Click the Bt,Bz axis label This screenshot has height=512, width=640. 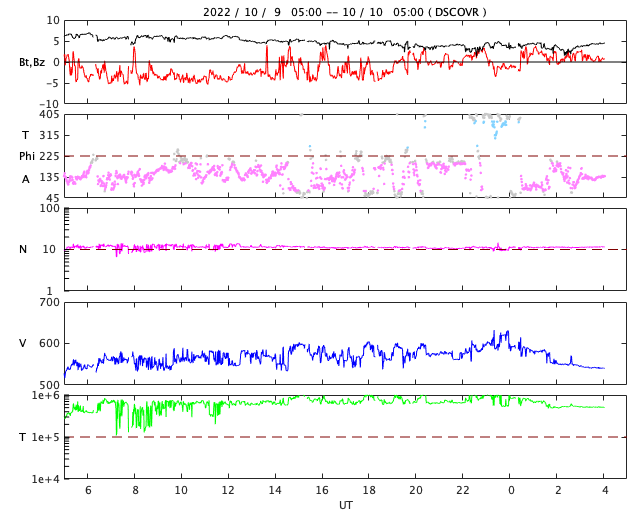click(31, 62)
